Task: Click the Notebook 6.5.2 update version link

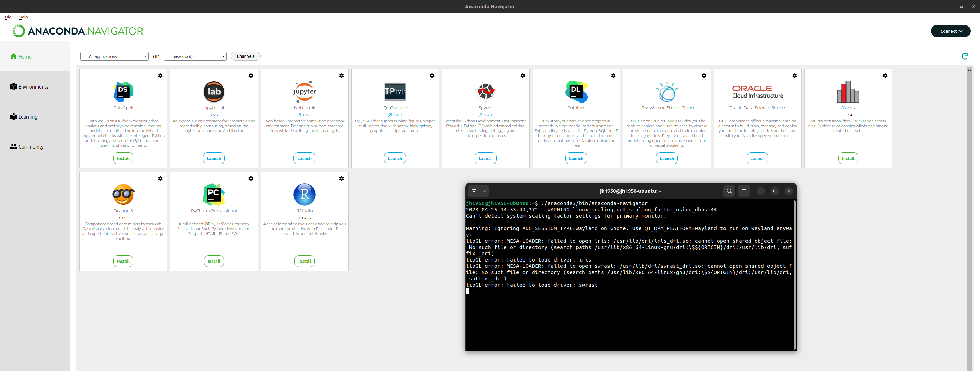Action: click(x=304, y=115)
